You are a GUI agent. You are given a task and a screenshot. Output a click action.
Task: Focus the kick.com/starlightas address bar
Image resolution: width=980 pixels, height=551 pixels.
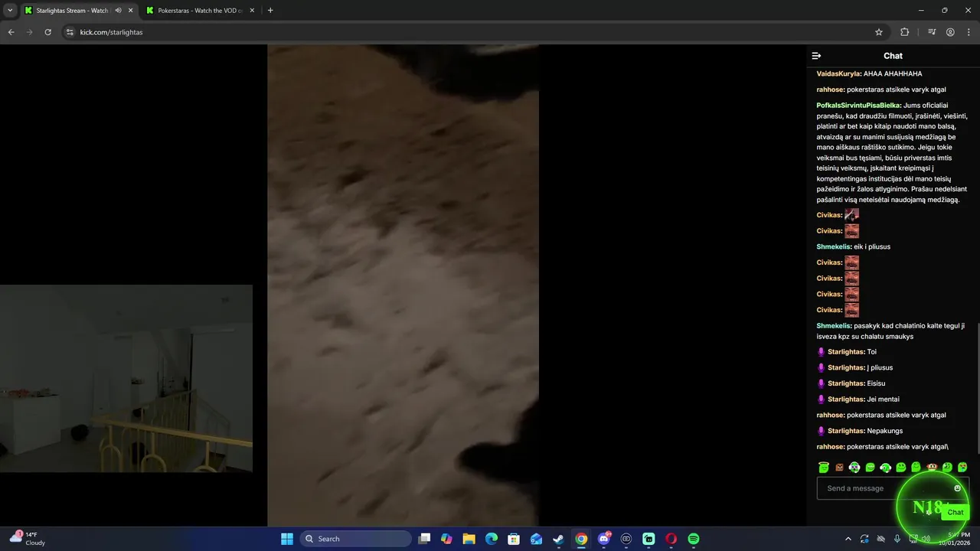475,32
